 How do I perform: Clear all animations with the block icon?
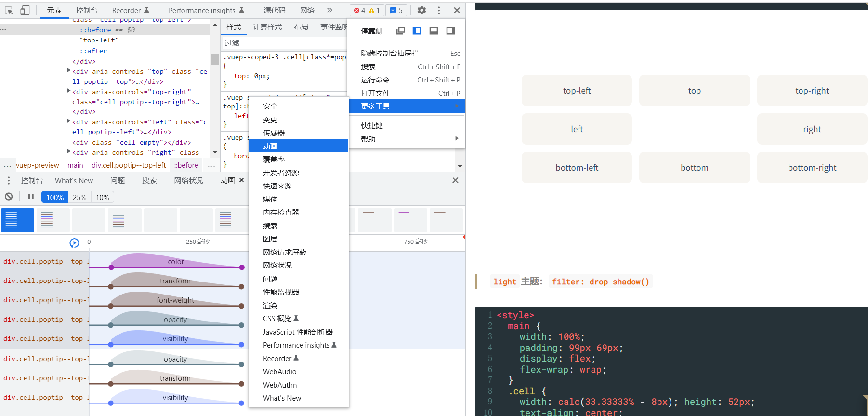[x=9, y=197]
